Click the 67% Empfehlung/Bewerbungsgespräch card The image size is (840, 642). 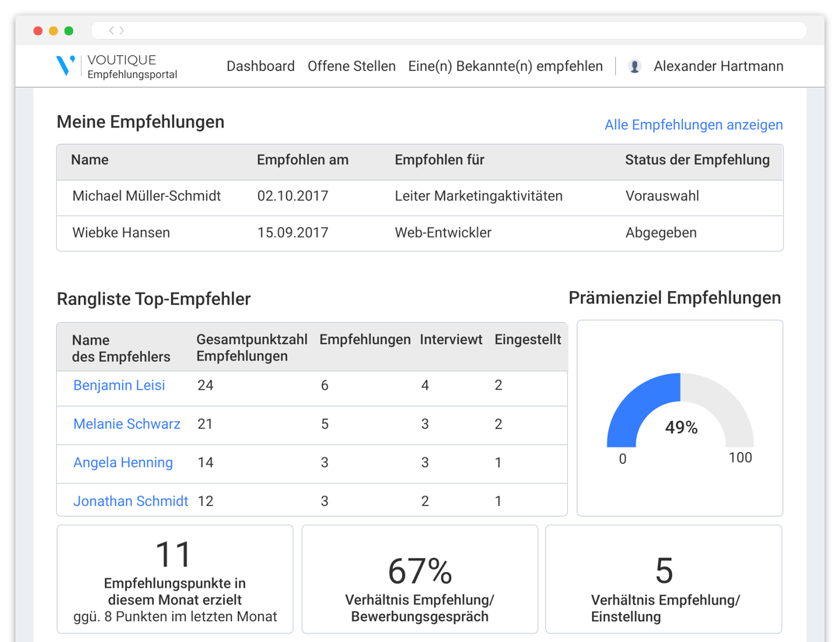coord(420,579)
